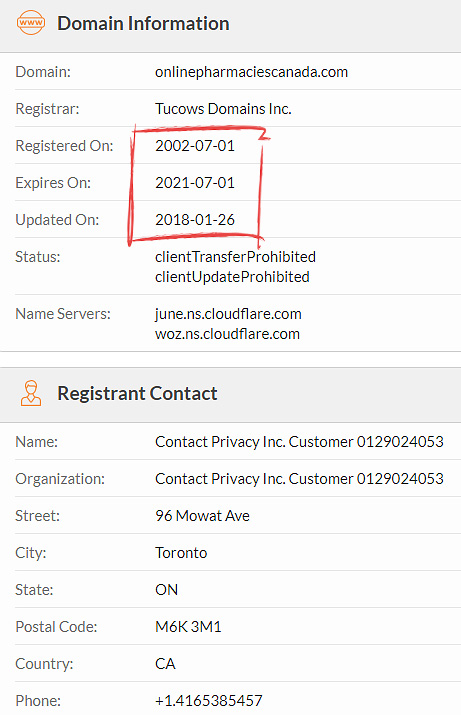461x715 pixels.
Task: Click the Domain Information heading
Action: pyautogui.click(x=143, y=23)
